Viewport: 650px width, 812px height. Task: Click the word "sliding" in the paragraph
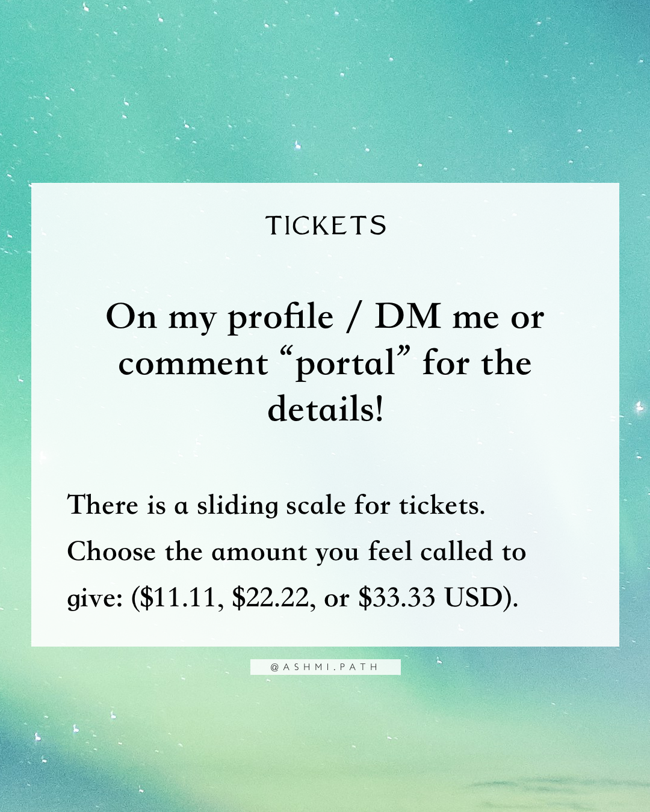pos(238,506)
